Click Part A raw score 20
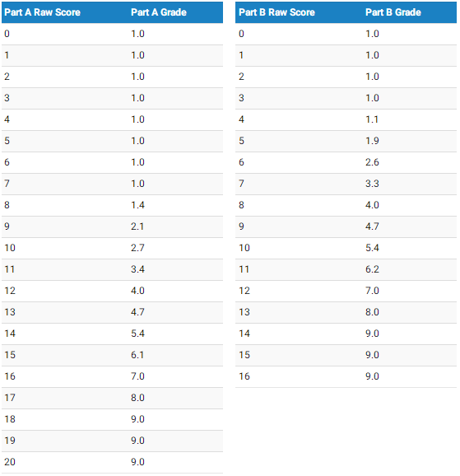Screen dimensions: 460x476 point(10,462)
